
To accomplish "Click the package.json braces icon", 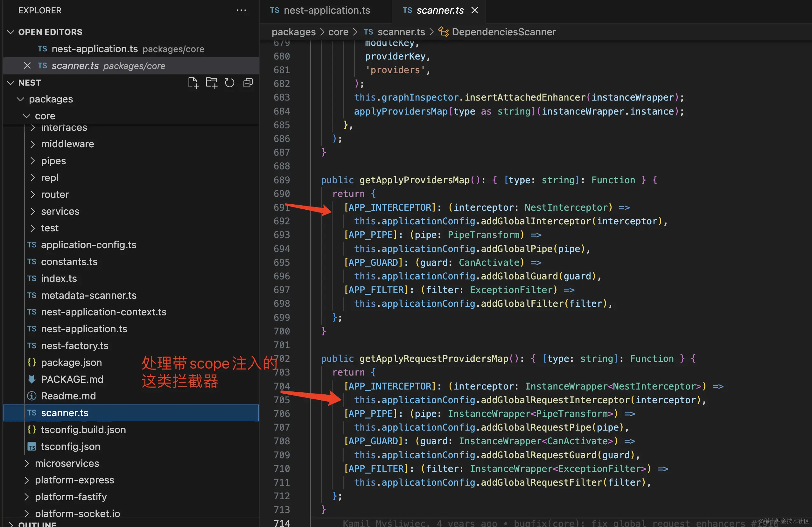I will pyautogui.click(x=32, y=362).
